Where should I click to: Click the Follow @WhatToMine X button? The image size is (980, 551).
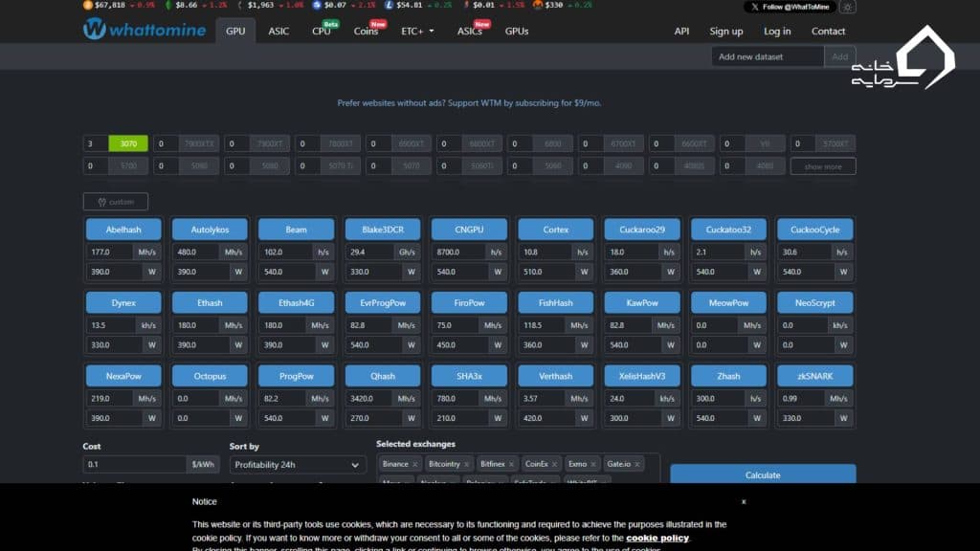coord(790,7)
